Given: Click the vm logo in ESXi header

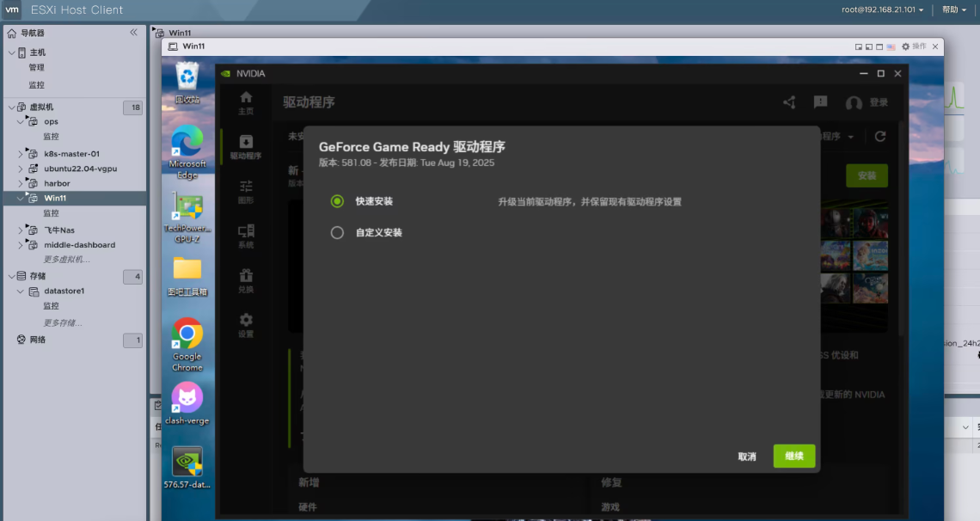Looking at the screenshot, I should [13, 9].
